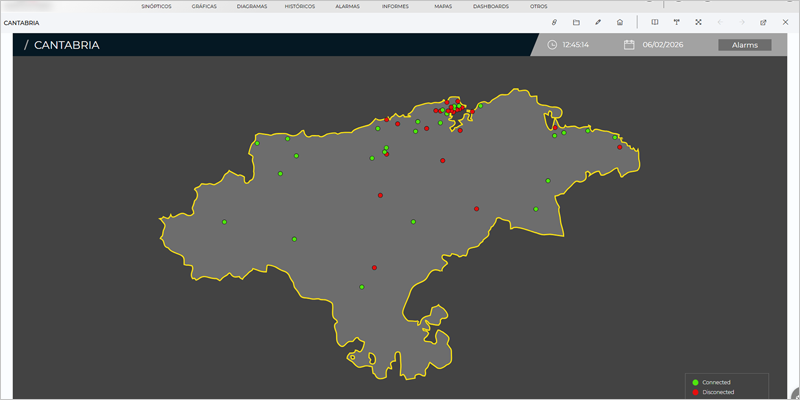Click the network hierarchy icon in toolbar

click(x=676, y=22)
